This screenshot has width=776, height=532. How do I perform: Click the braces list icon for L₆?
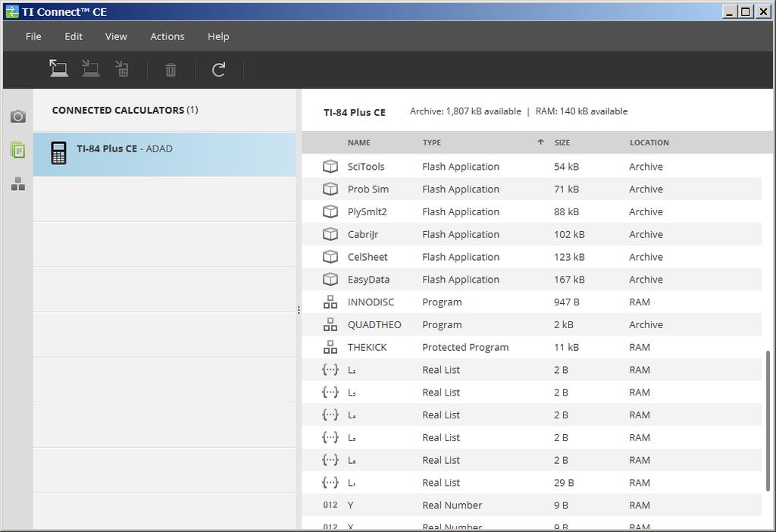[330, 460]
